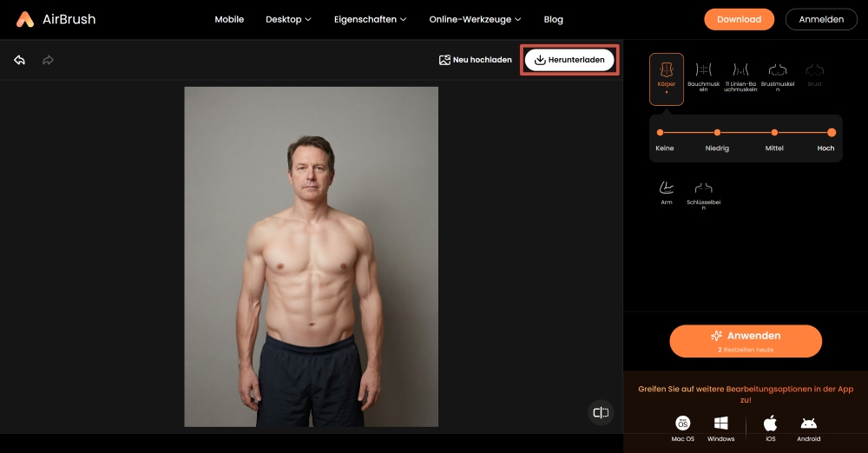Click Neu hochladen to upload again
868x453 pixels.
pos(475,60)
